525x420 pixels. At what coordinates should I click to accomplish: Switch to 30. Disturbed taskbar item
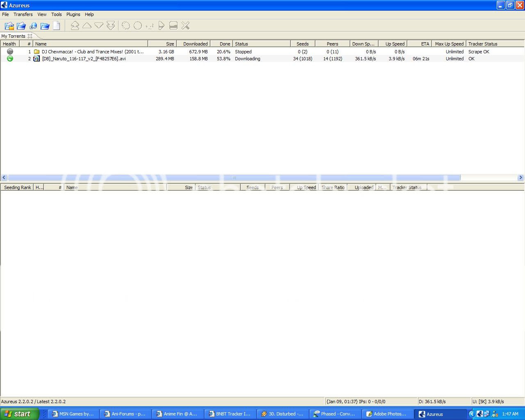pyautogui.click(x=283, y=414)
